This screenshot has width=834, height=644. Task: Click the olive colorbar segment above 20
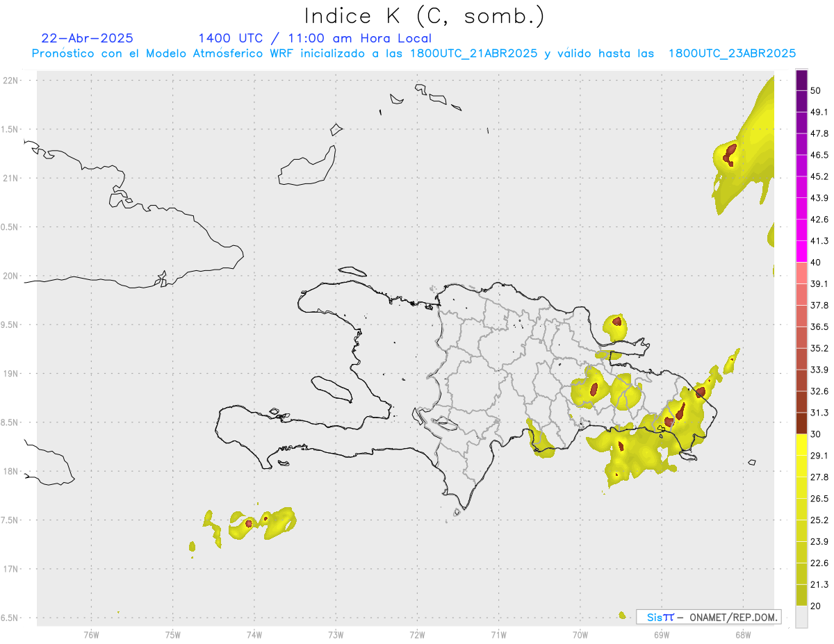801,595
